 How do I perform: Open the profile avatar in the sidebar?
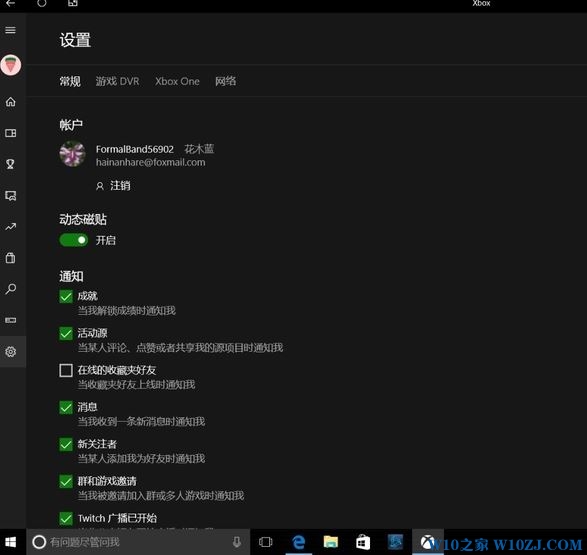11,65
